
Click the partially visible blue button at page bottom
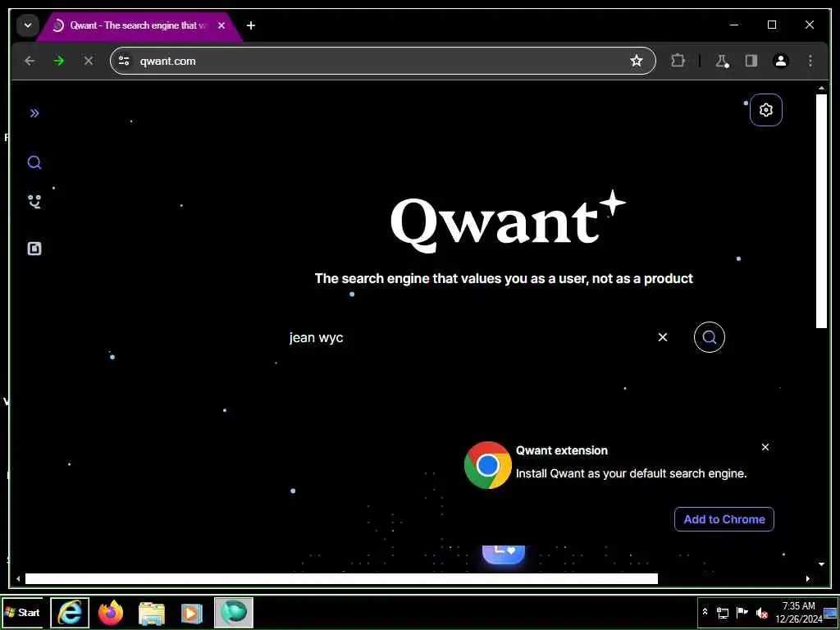(x=503, y=554)
